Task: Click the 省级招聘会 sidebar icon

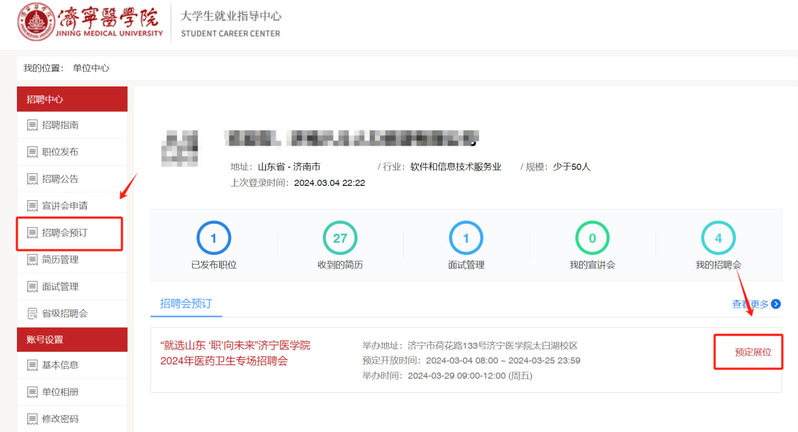Action: pos(32,313)
